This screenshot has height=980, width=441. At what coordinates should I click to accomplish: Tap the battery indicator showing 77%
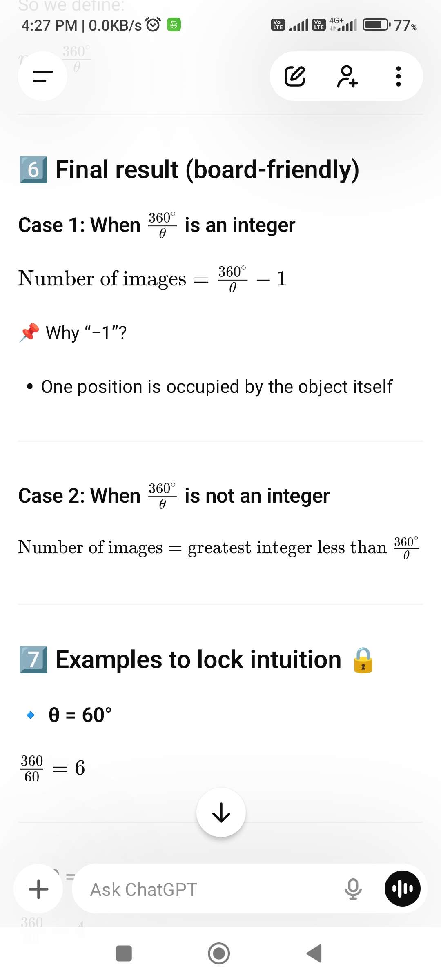[x=376, y=24]
